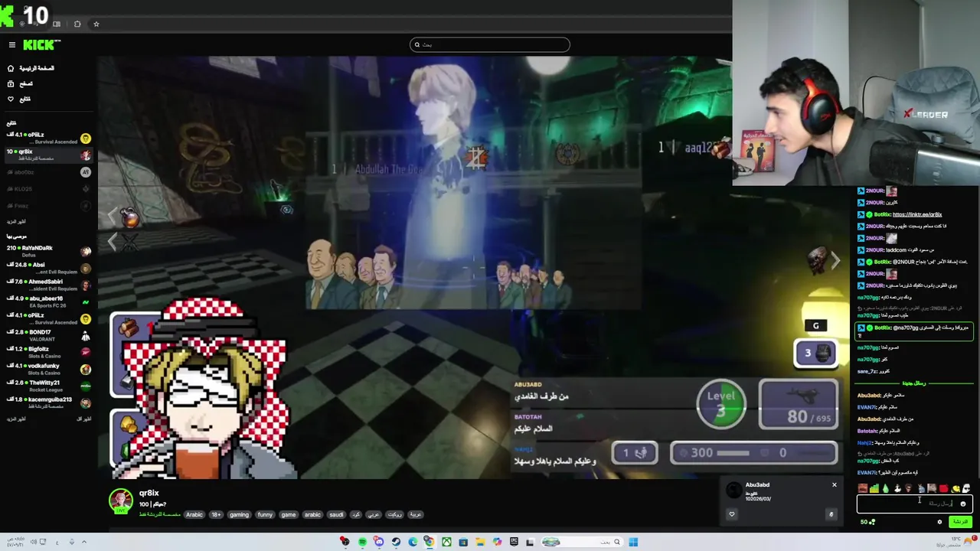Screen dimensions: 980x551
Task: Click Abu3abd avatar in user card
Action: (x=734, y=490)
